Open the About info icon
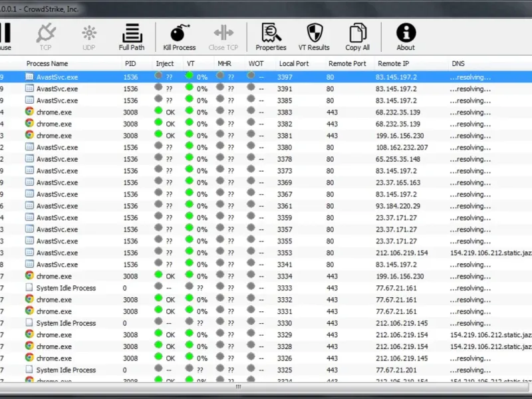532x399 pixels. coord(406,37)
